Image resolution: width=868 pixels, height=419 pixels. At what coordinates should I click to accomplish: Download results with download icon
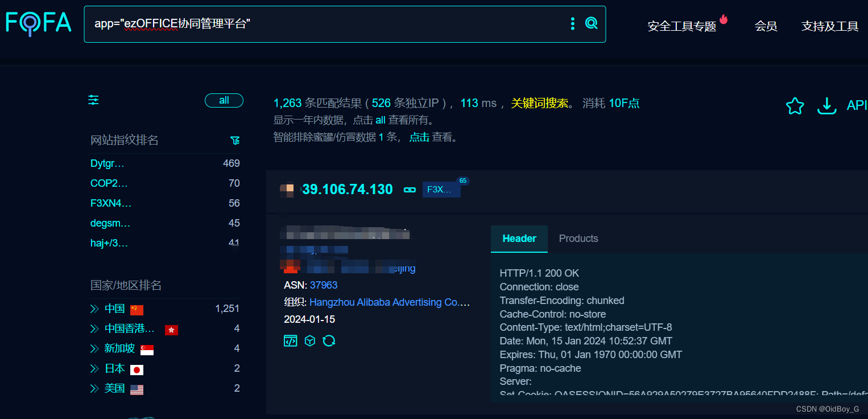pos(826,106)
